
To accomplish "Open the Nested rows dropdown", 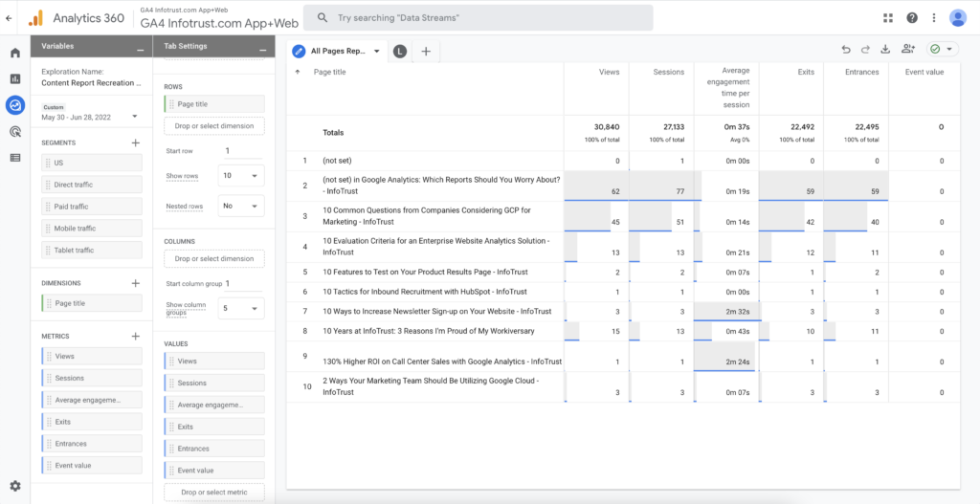I will (x=242, y=206).
